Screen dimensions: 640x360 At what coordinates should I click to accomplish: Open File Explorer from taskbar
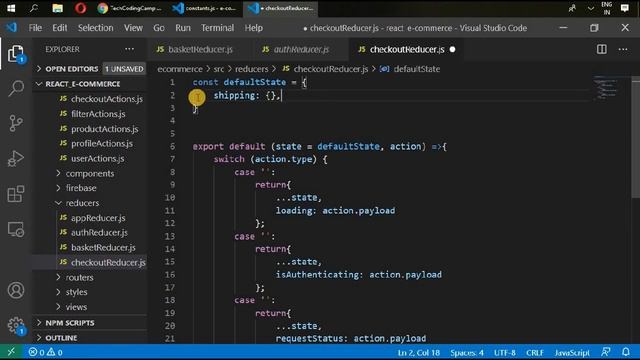pos(58,8)
